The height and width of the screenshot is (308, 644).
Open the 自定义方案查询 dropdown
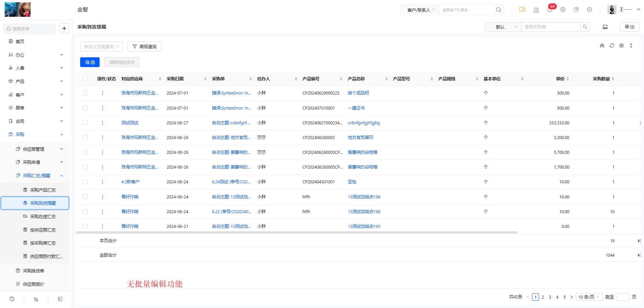101,47
